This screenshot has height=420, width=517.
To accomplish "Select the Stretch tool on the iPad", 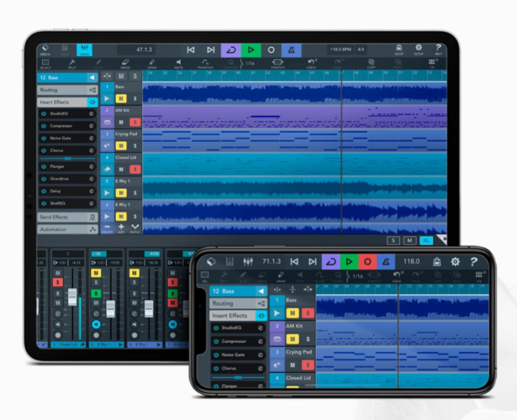I will [x=278, y=63].
